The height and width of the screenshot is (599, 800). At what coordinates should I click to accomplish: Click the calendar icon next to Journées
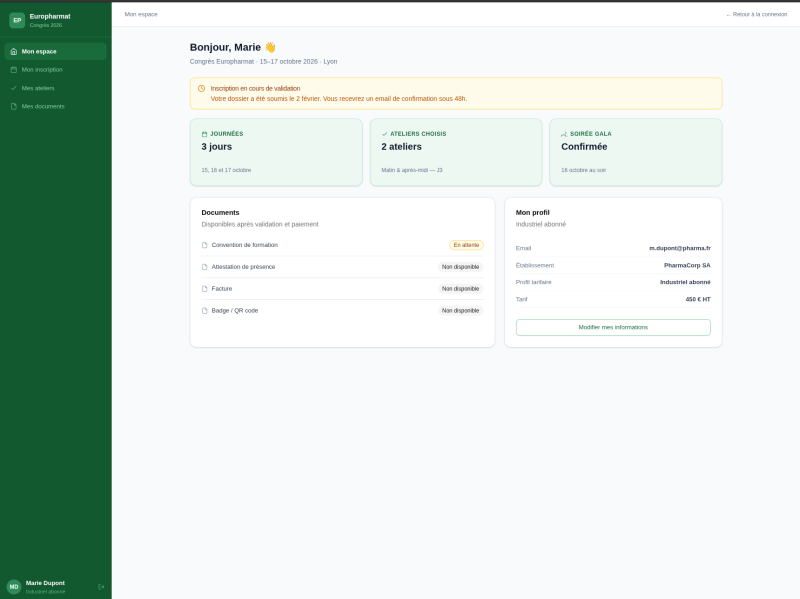[204, 134]
